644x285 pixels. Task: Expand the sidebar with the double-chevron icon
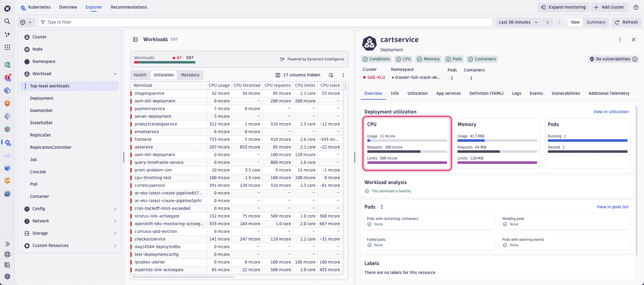click(x=7, y=244)
